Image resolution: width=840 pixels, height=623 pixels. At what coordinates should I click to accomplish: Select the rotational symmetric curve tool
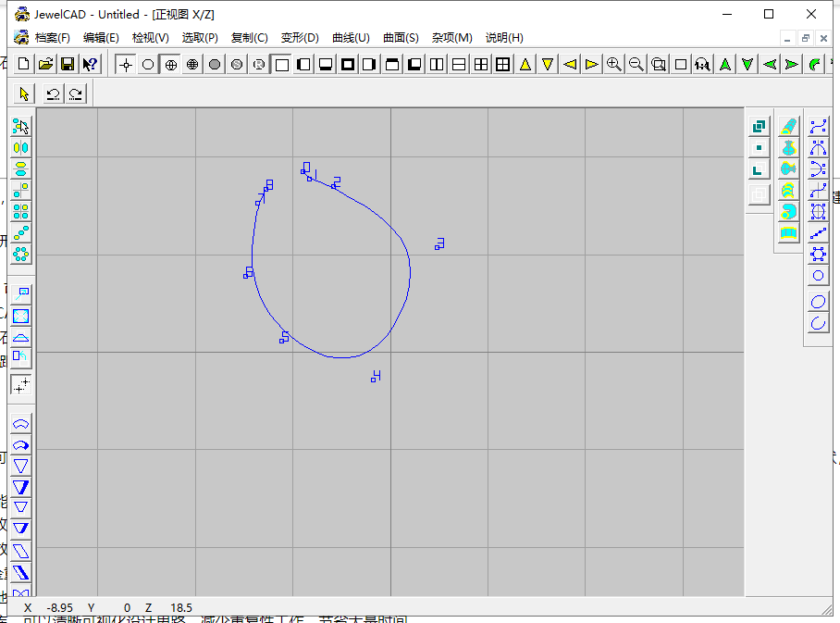click(818, 191)
